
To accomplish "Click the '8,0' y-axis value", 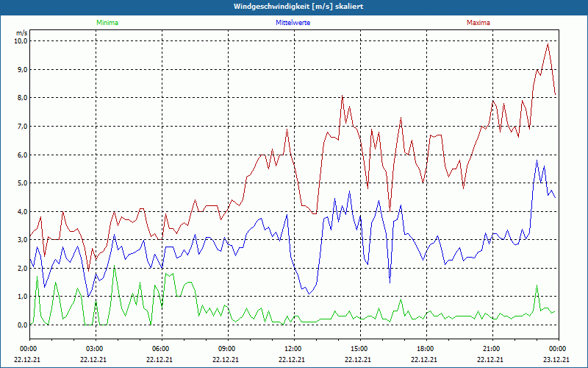I will pyautogui.click(x=23, y=98).
